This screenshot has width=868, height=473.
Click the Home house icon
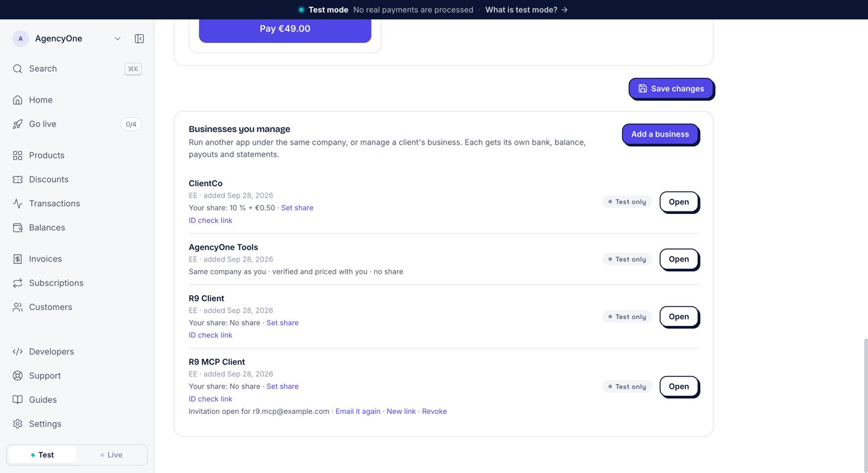click(17, 100)
